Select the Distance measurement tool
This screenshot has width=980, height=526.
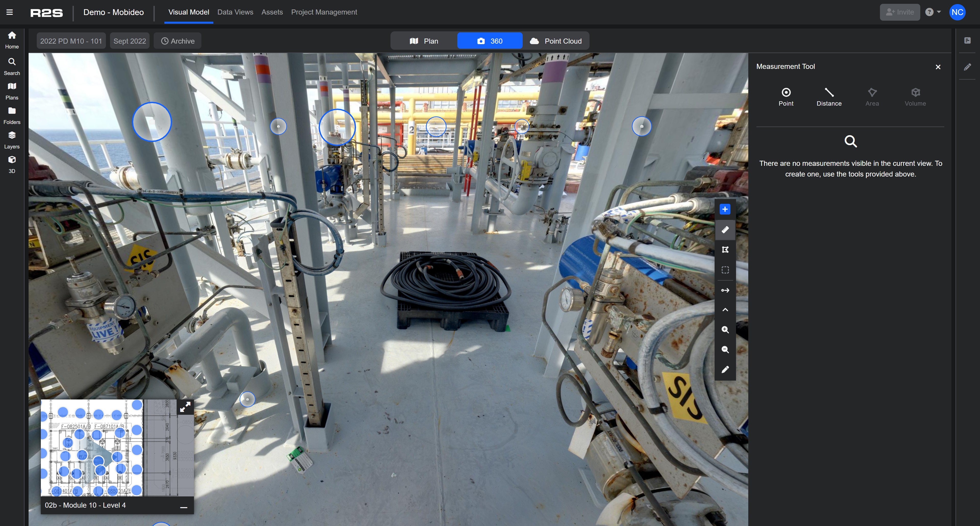pos(829,97)
